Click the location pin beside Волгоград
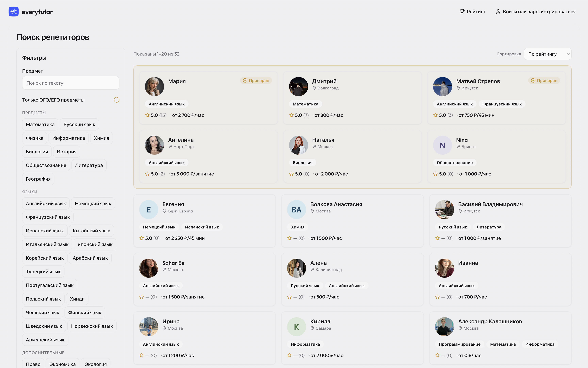The width and height of the screenshot is (588, 368). coord(314,88)
